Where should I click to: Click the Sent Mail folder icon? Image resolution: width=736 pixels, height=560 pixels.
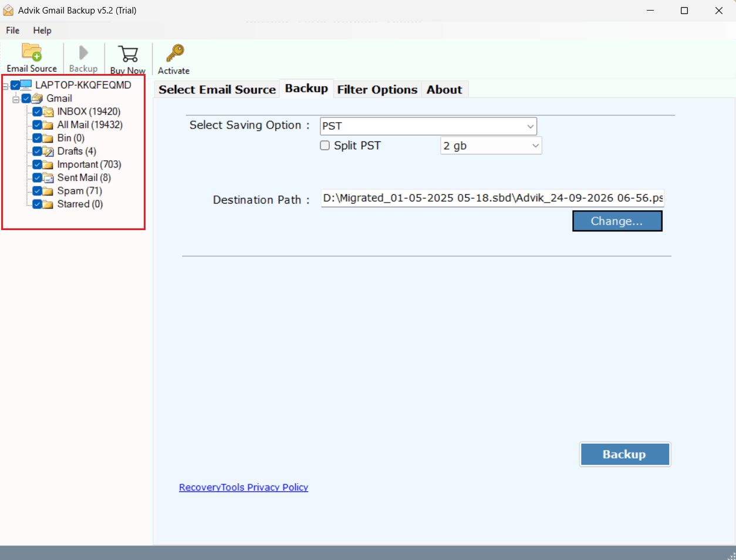coord(48,178)
